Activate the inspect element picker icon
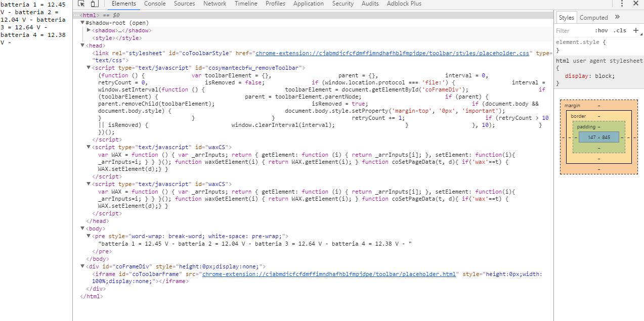The width and height of the screenshot is (644, 321). point(81,4)
